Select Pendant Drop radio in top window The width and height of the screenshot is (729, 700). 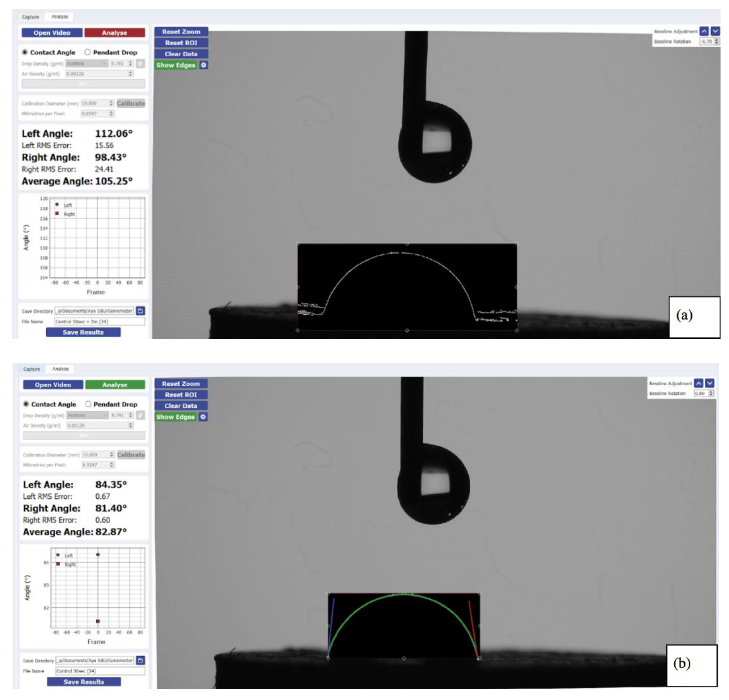pos(87,52)
